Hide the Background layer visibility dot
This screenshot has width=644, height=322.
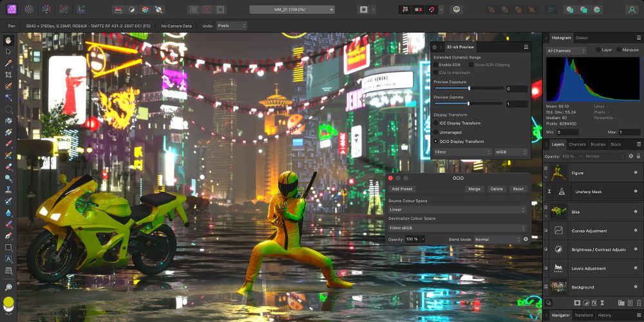point(636,287)
